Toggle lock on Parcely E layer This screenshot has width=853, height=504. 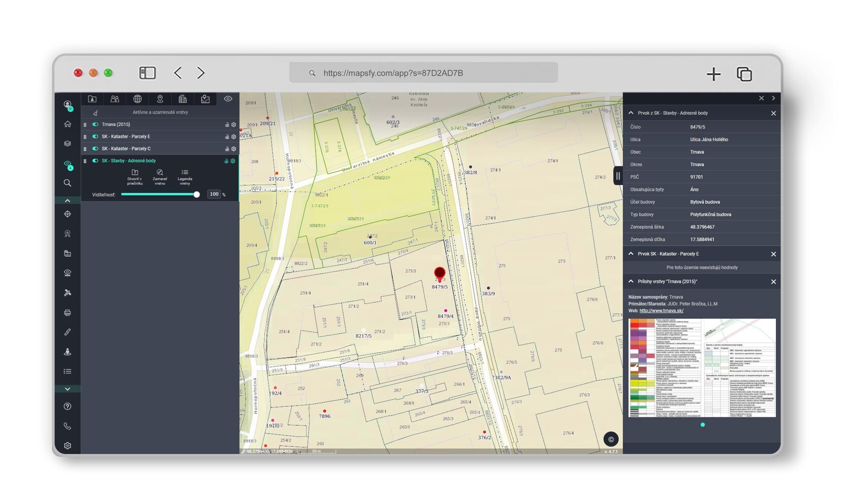[227, 137]
